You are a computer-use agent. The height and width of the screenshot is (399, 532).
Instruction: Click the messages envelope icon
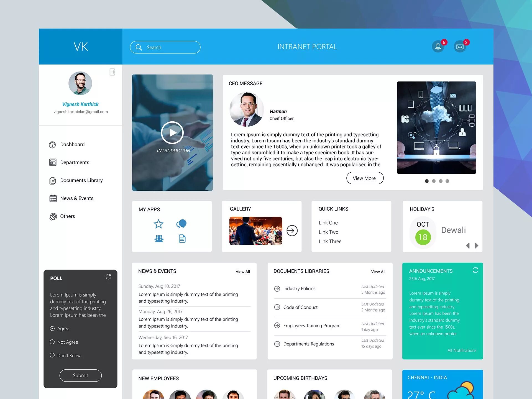pos(459,47)
